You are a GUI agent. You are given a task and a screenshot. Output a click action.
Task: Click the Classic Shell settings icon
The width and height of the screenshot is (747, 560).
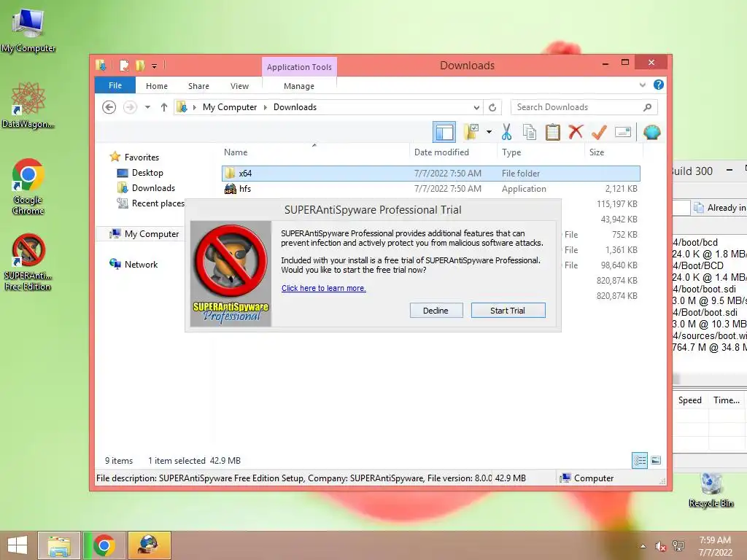tap(651, 132)
